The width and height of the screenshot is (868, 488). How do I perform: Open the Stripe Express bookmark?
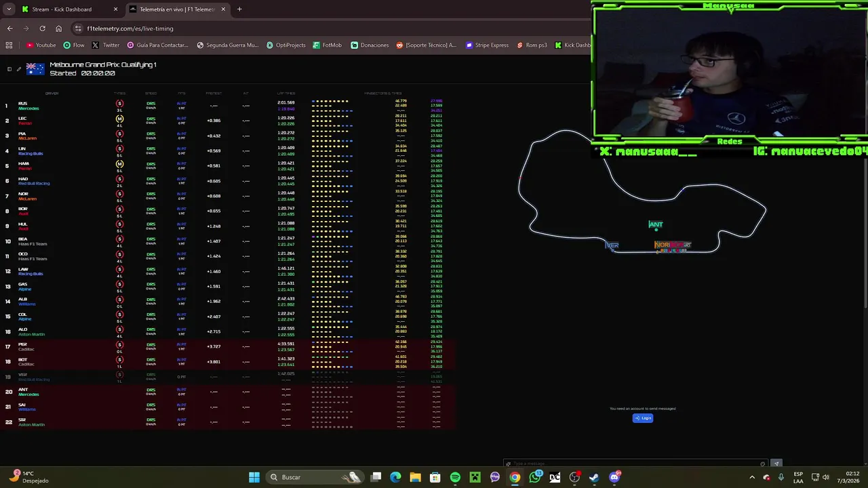(487, 45)
